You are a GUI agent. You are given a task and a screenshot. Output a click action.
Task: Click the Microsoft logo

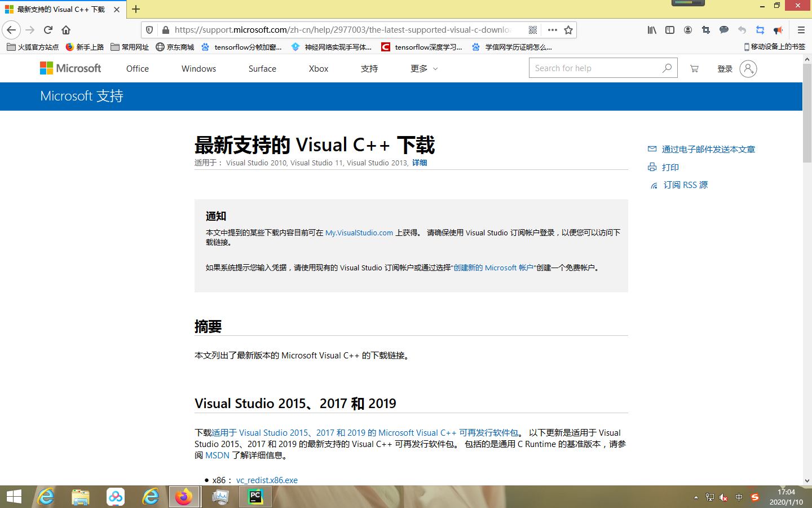coord(70,68)
